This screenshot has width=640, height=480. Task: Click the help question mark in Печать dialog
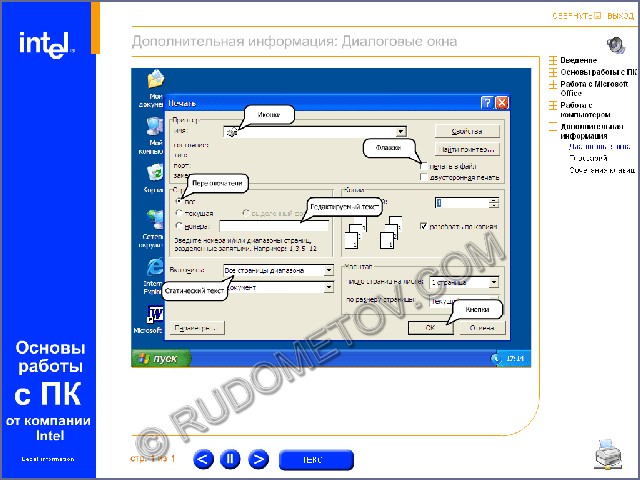(x=487, y=102)
